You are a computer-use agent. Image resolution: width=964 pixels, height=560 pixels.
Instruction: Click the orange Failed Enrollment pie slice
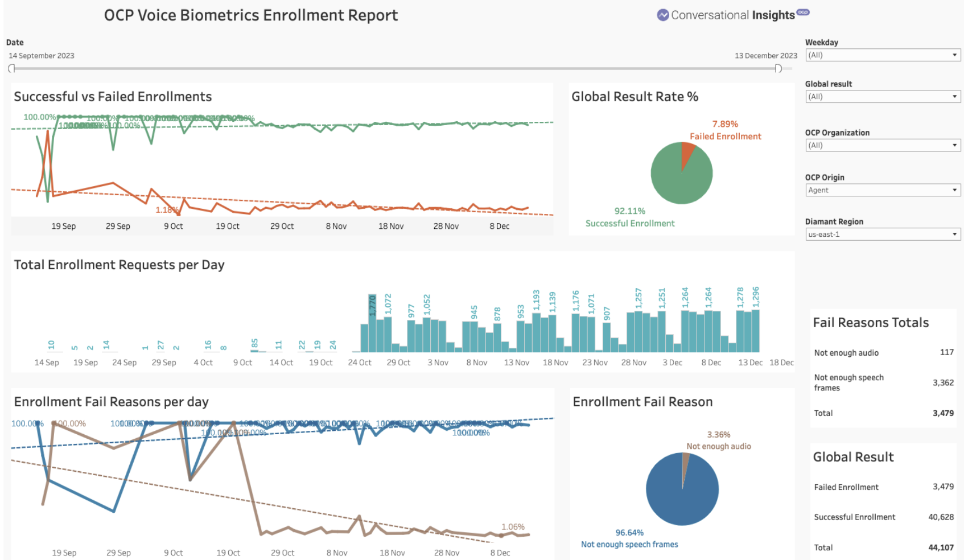click(687, 153)
